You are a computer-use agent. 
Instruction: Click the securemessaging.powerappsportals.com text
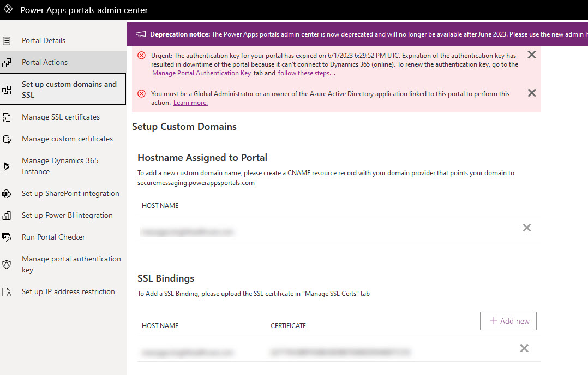coord(196,183)
